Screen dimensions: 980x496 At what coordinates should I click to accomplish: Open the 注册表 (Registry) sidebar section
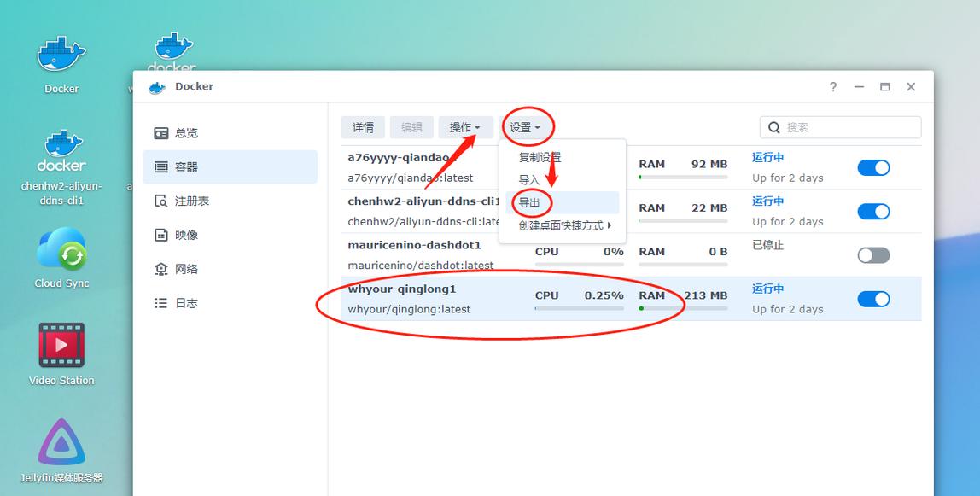pyautogui.click(x=189, y=201)
